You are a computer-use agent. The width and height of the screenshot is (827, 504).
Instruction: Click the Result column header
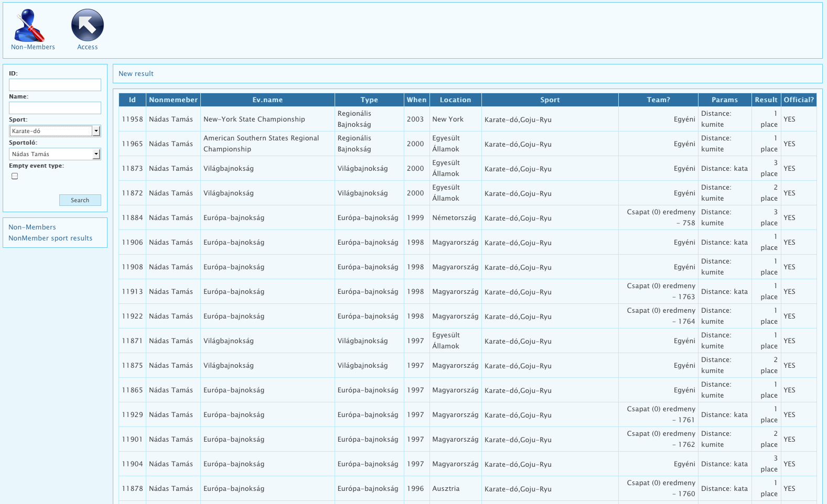tap(766, 100)
